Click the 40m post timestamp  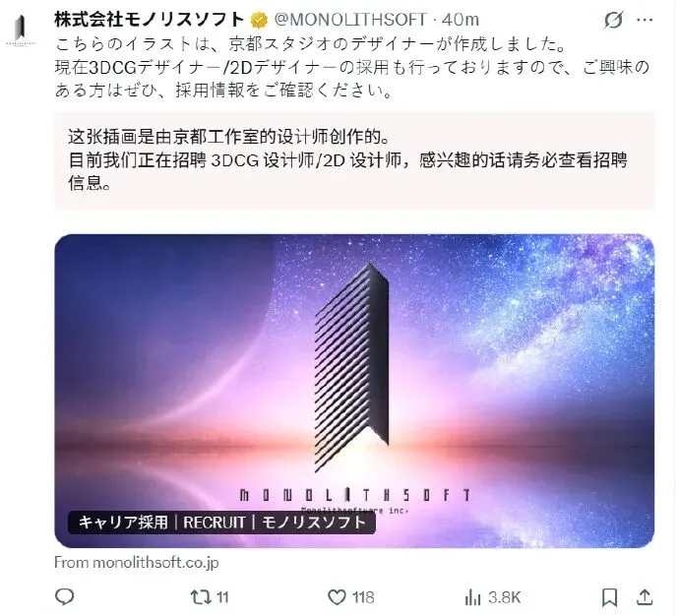click(460, 20)
